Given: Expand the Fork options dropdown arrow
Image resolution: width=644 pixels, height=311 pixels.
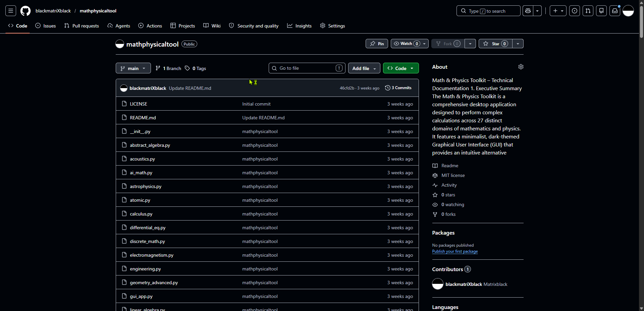Looking at the screenshot, I should (470, 44).
